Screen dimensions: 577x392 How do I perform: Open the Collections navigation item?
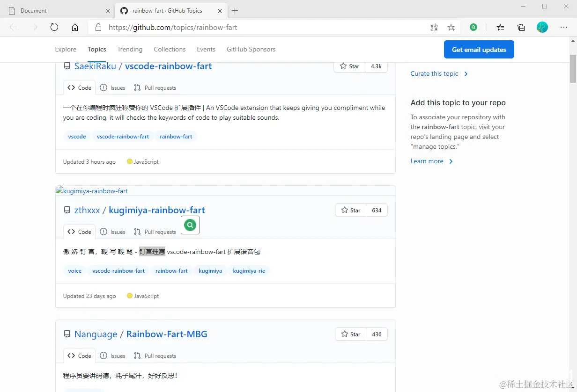[x=170, y=49]
